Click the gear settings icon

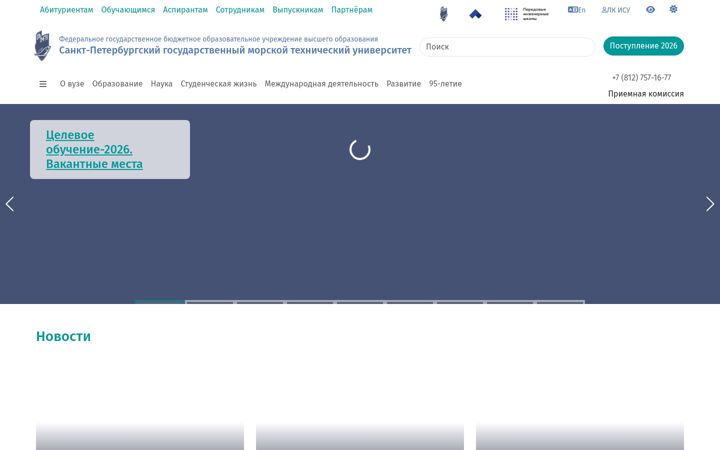tap(673, 9)
